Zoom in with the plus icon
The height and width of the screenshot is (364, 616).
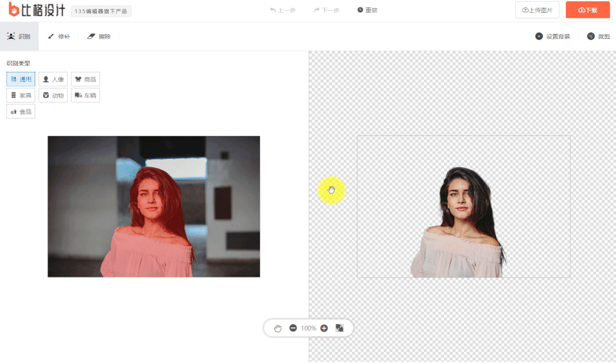point(324,328)
